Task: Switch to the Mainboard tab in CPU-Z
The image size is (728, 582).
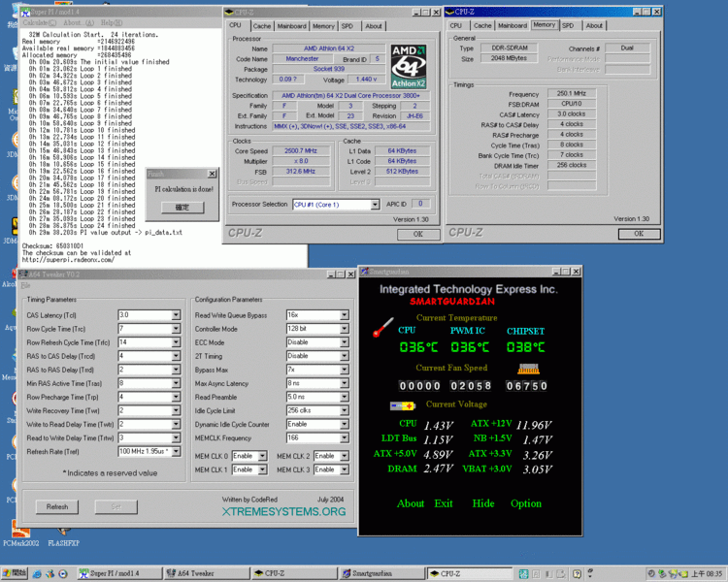Action: [291, 26]
